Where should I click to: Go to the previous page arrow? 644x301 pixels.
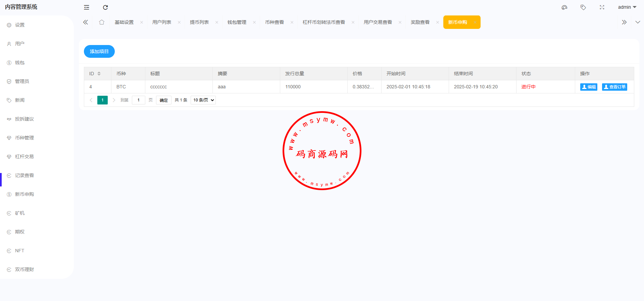point(91,100)
